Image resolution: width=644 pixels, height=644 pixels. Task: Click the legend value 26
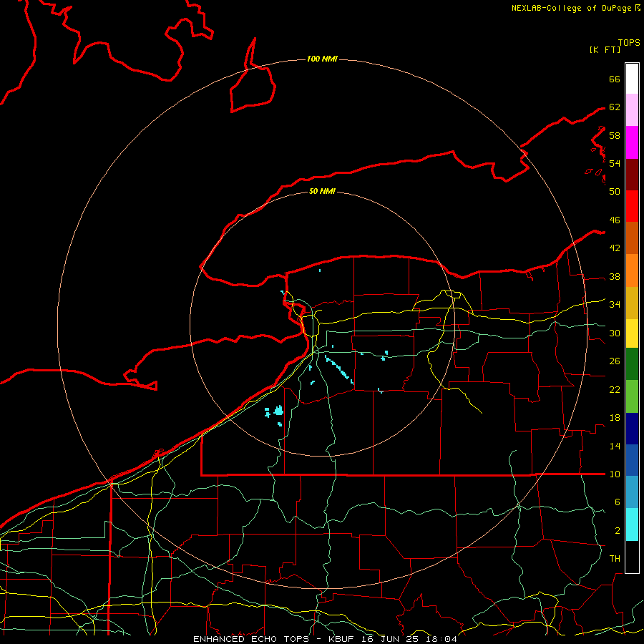click(x=615, y=361)
